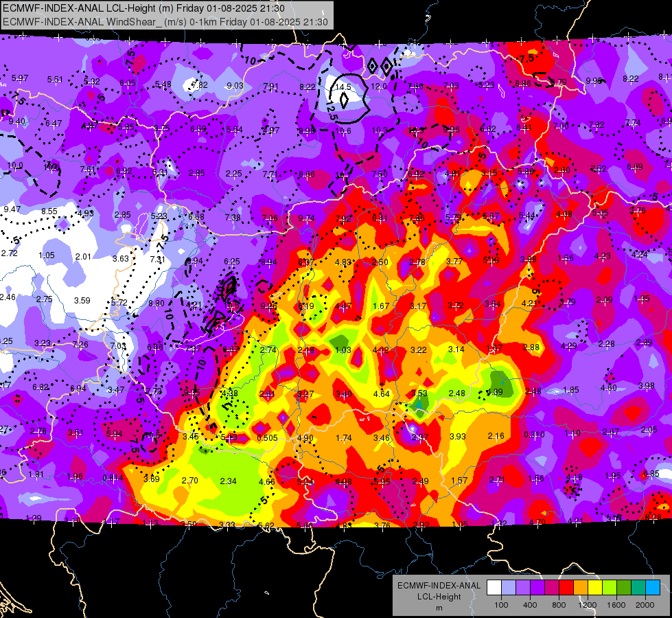
Task: Click the 0.310 value label
Action: click(534, 435)
